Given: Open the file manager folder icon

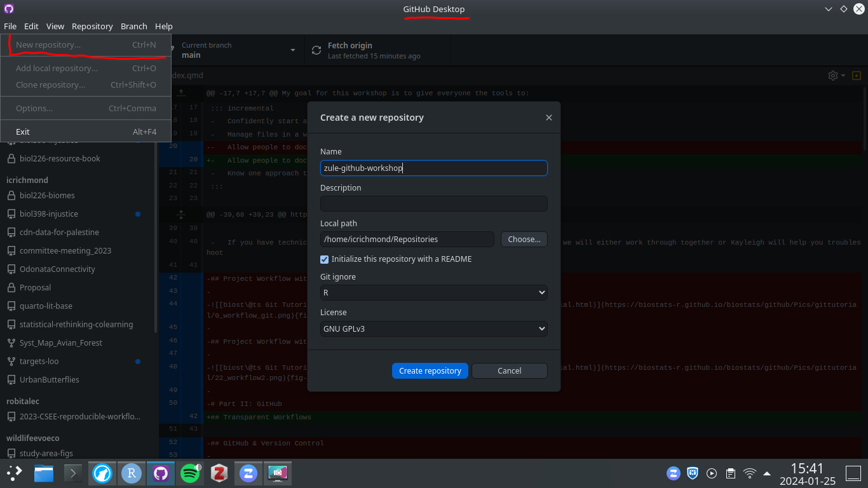Looking at the screenshot, I should [x=44, y=473].
